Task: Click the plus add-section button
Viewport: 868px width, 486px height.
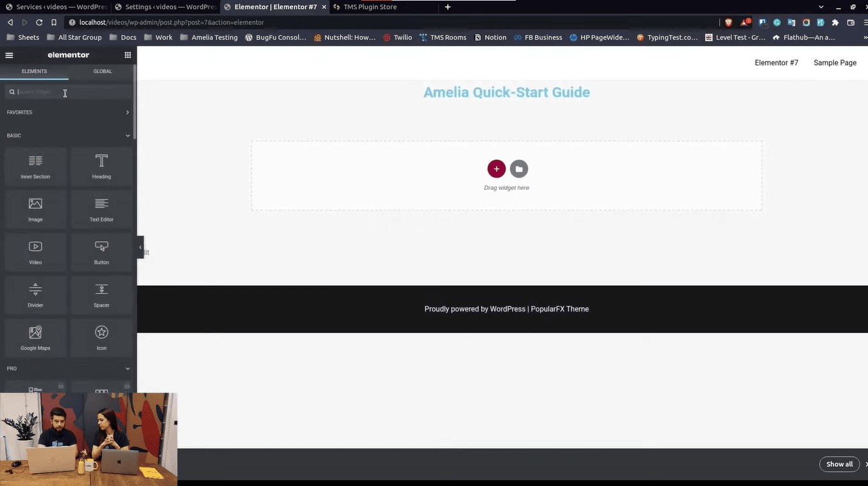Action: (497, 169)
